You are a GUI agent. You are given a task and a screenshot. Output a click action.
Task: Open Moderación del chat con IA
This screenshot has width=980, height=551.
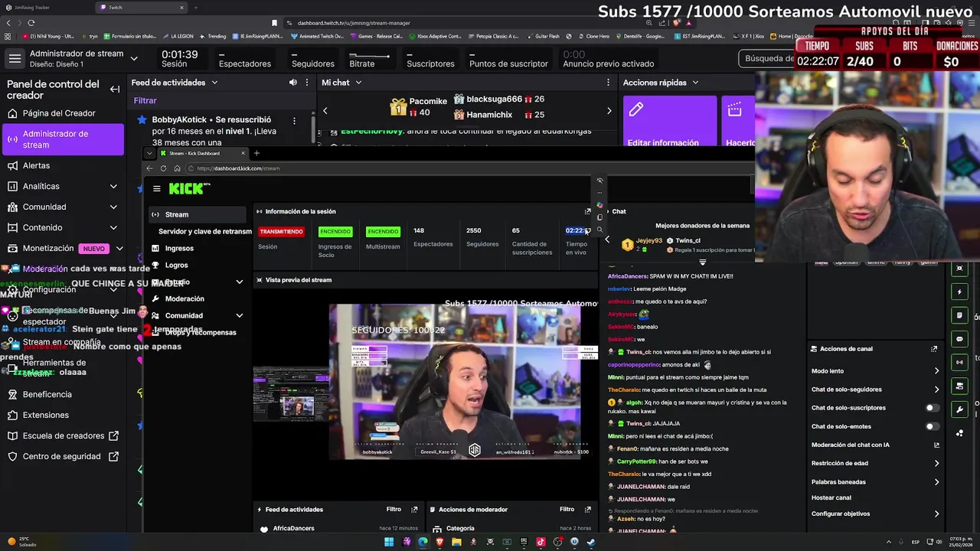click(874, 445)
